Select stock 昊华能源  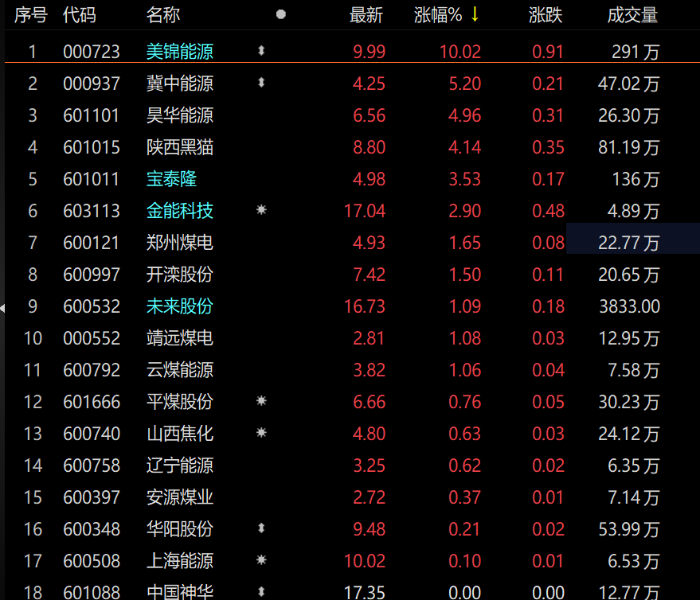pos(180,115)
